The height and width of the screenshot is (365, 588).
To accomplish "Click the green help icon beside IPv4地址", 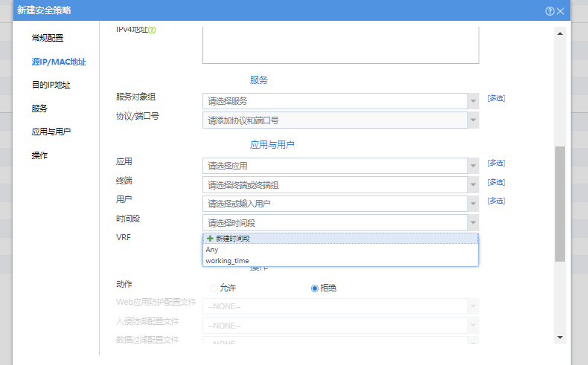I will click(152, 30).
